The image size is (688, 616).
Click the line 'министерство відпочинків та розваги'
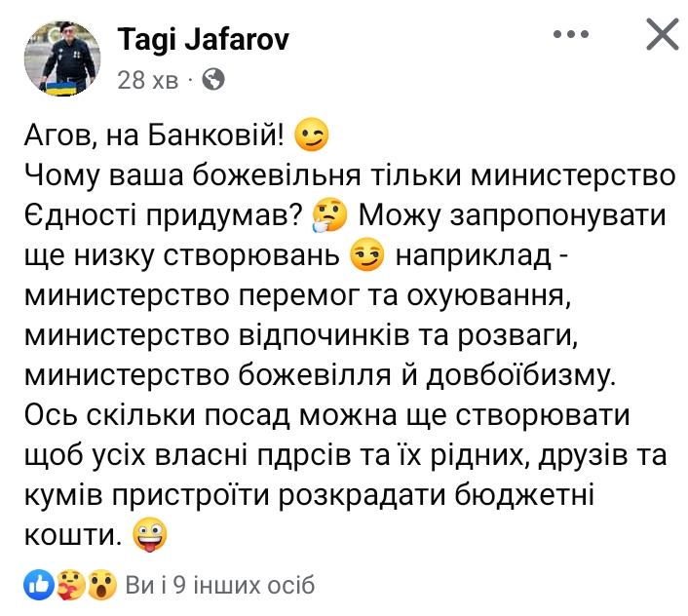tap(299, 335)
